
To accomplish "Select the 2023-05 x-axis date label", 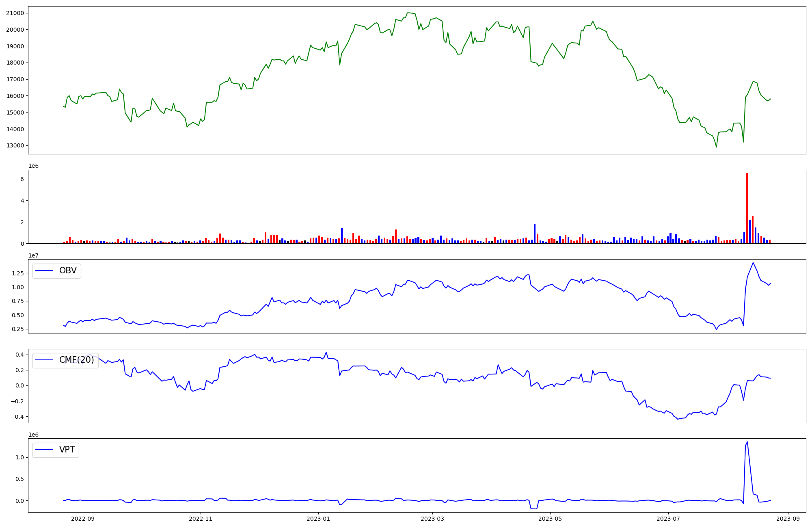I will pos(550,518).
